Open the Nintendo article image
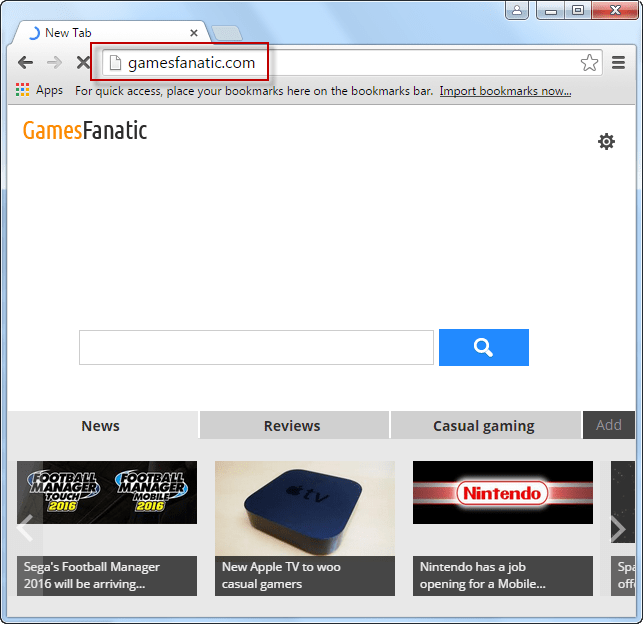Image resolution: width=643 pixels, height=624 pixels. pos(503,492)
